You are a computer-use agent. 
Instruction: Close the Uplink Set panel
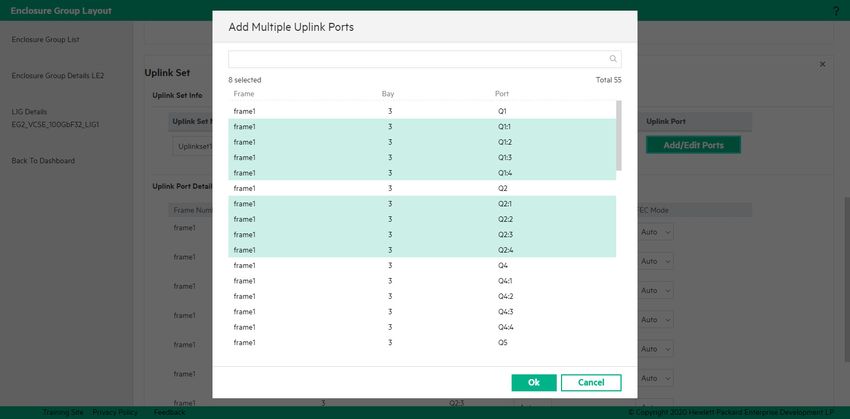tap(822, 64)
